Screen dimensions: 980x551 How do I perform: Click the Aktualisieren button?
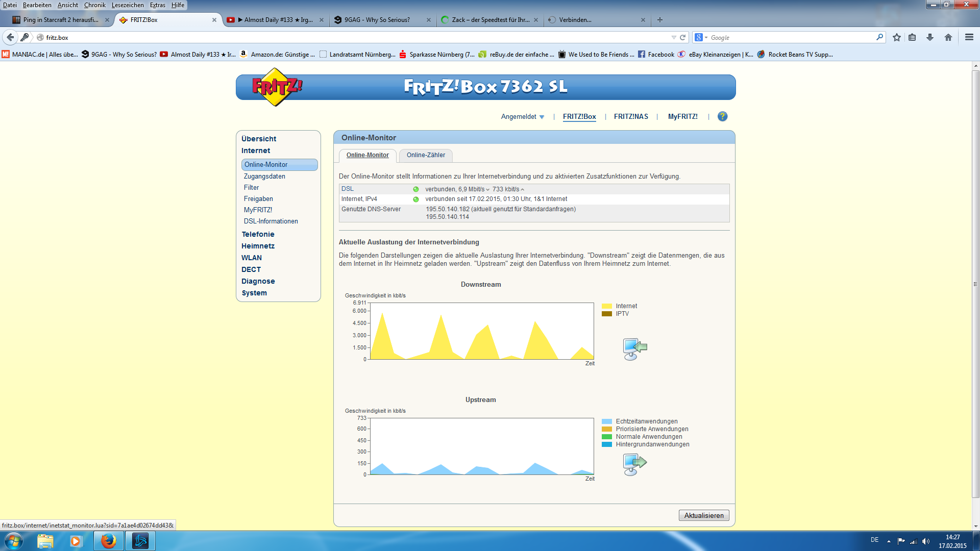click(704, 515)
